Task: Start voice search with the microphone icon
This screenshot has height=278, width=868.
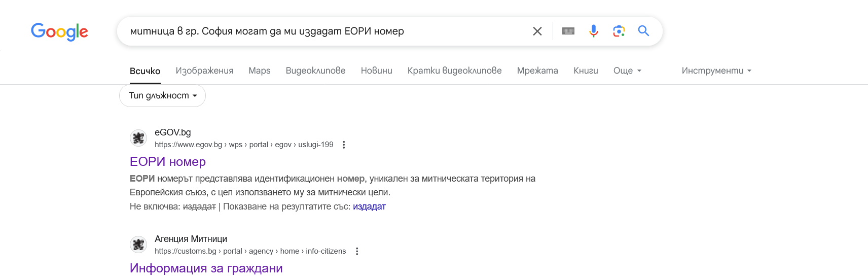Action: click(x=593, y=31)
